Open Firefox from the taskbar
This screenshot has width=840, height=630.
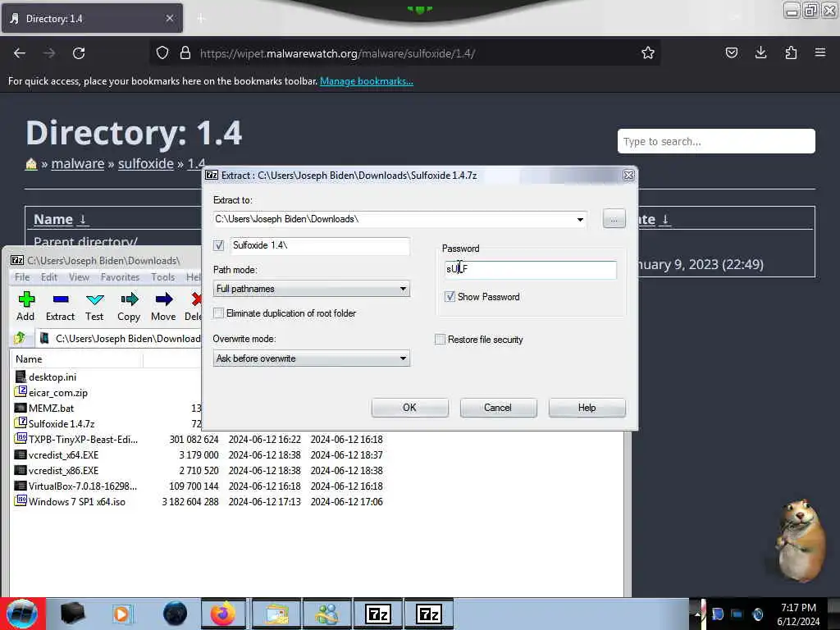pyautogui.click(x=223, y=614)
